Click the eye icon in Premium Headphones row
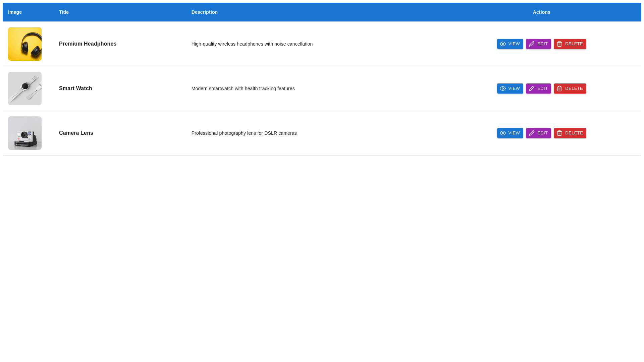The image size is (644, 362). 503,44
